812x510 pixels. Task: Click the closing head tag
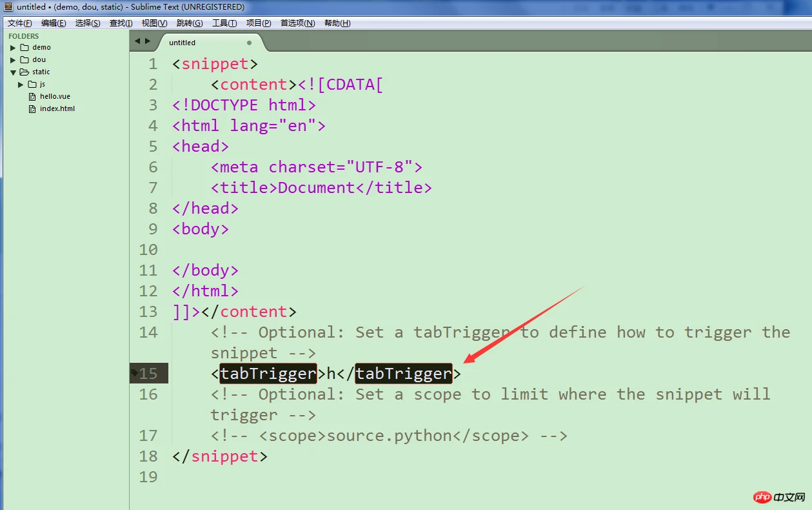point(205,209)
